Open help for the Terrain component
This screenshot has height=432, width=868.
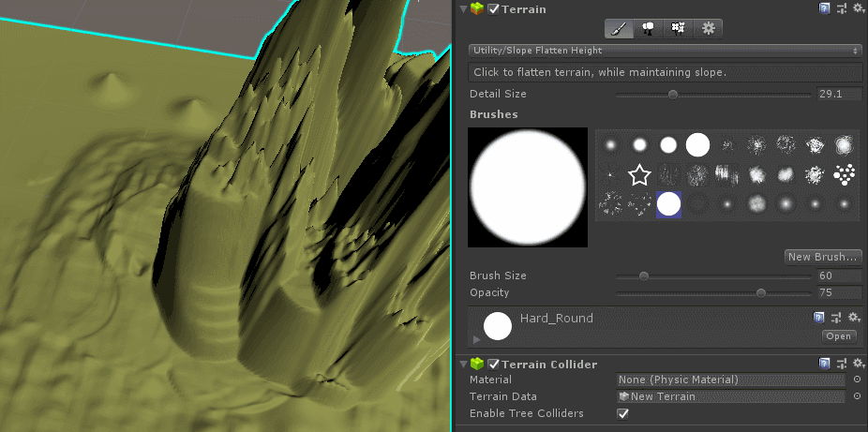(824, 8)
